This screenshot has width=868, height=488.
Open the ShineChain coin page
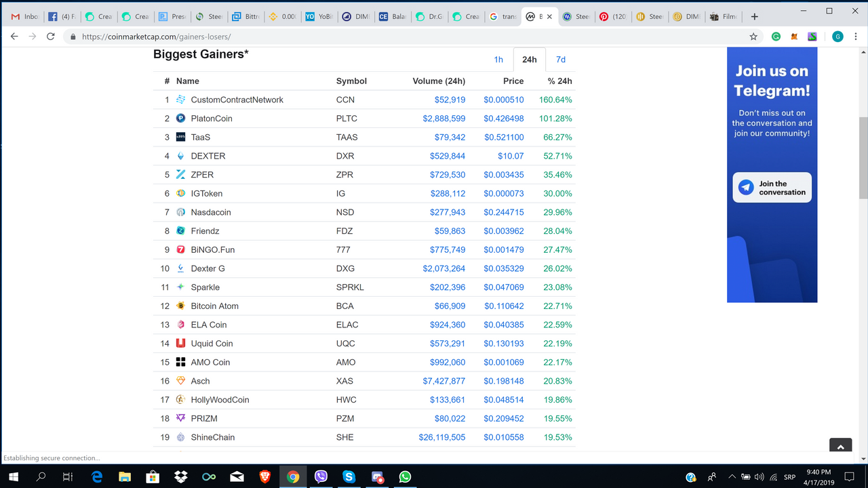pyautogui.click(x=213, y=437)
